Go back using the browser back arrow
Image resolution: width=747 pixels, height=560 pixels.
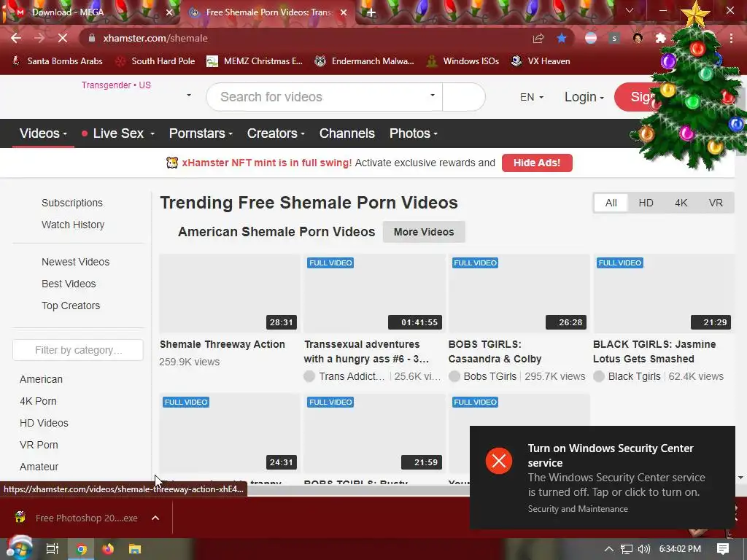16,38
